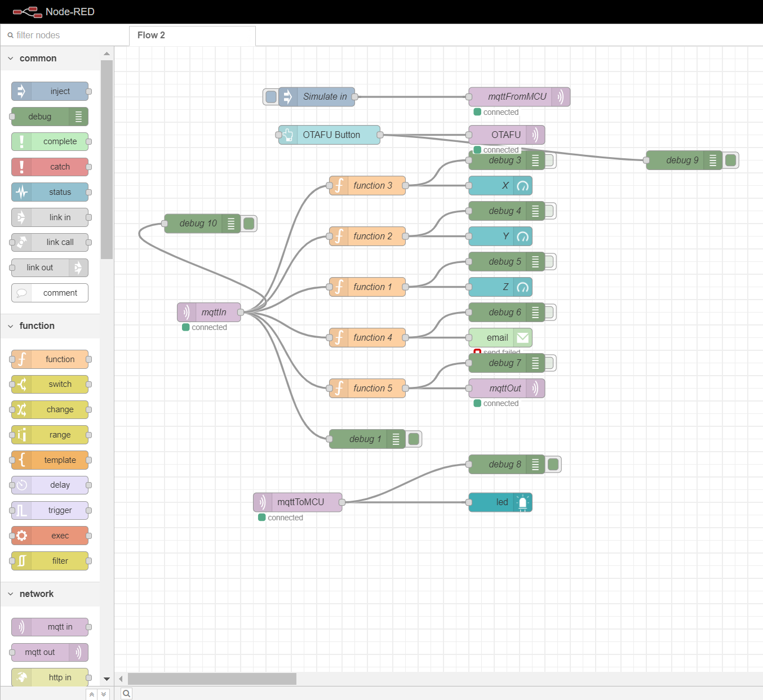763x700 pixels.
Task: Collapse the function palette category
Action: (50, 326)
